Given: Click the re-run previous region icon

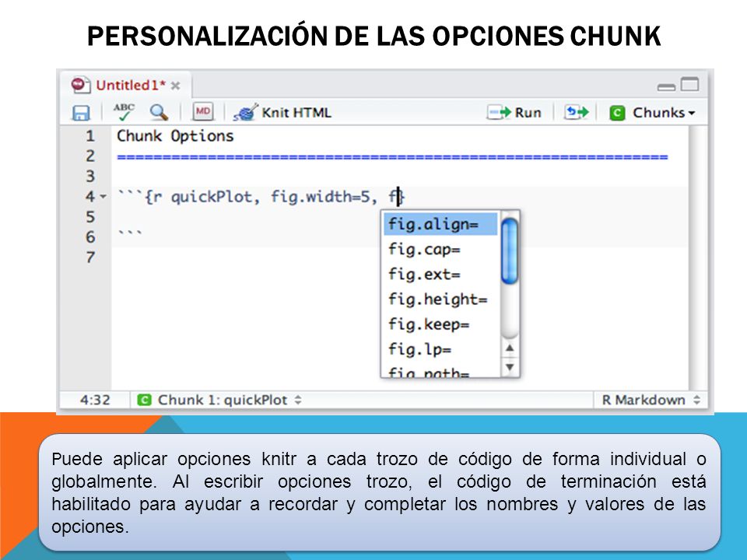Looking at the screenshot, I should (576, 112).
